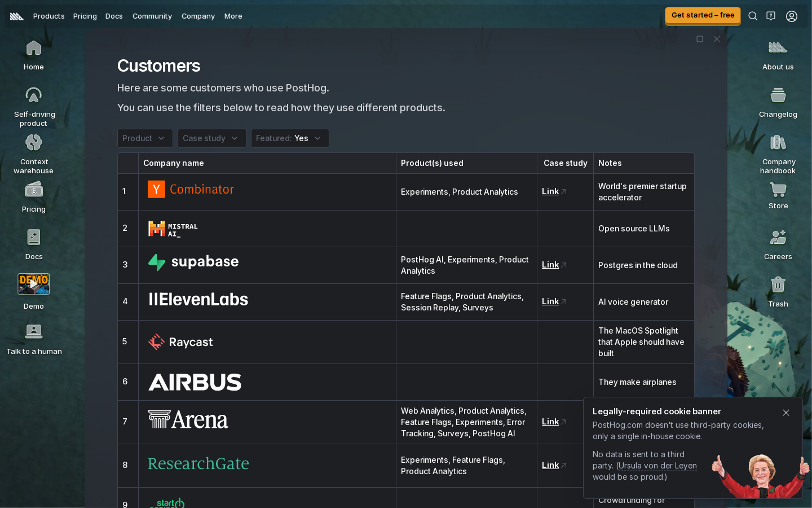The image size is (812, 508).
Task: Open the Talk to a human icon
Action: pyautogui.click(x=34, y=339)
